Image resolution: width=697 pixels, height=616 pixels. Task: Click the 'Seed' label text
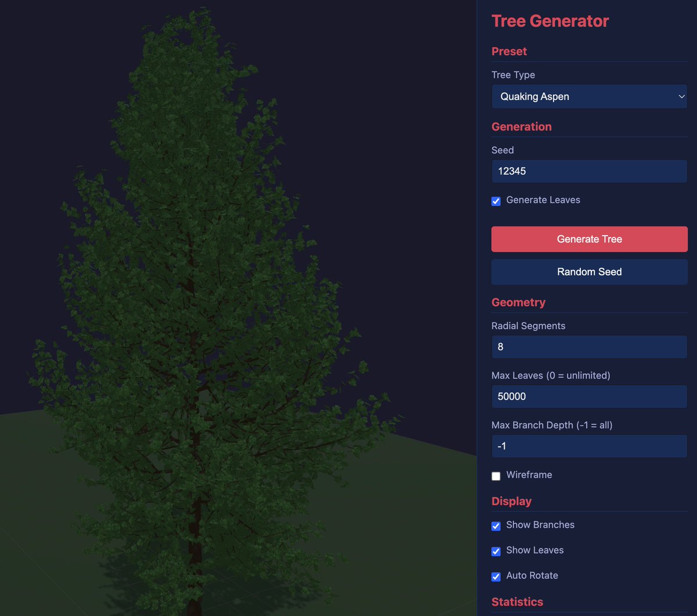tap(502, 150)
